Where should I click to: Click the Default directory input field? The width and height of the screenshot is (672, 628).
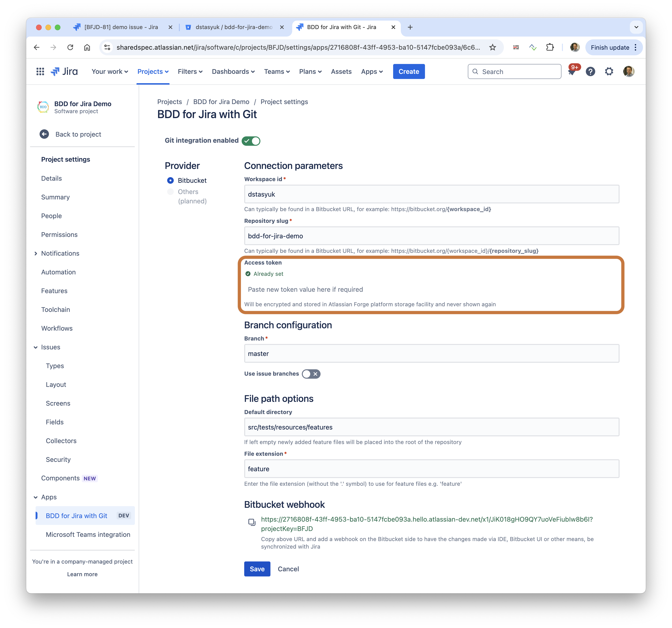tap(431, 427)
